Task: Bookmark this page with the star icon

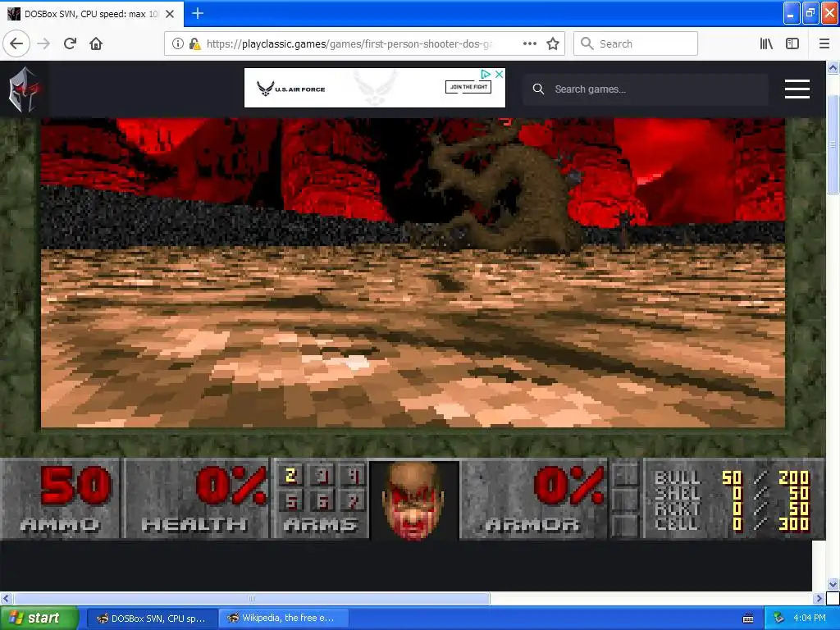Action: [x=553, y=43]
